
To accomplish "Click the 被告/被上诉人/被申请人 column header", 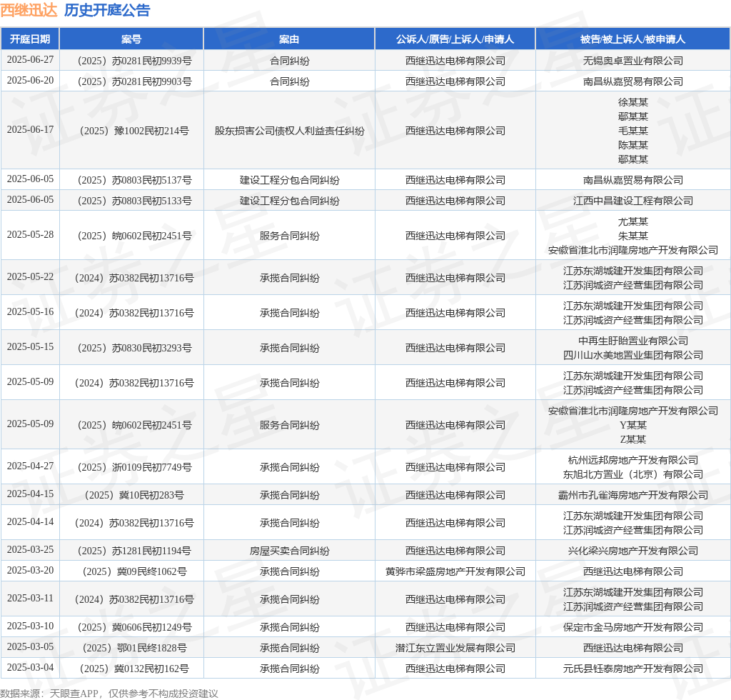I will click(632, 39).
